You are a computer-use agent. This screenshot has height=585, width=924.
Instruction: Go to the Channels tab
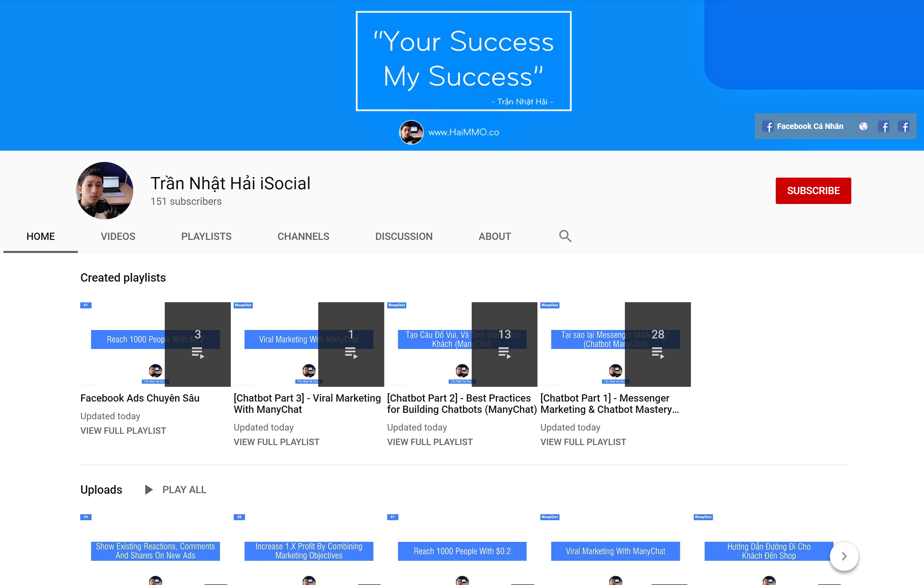[303, 236]
